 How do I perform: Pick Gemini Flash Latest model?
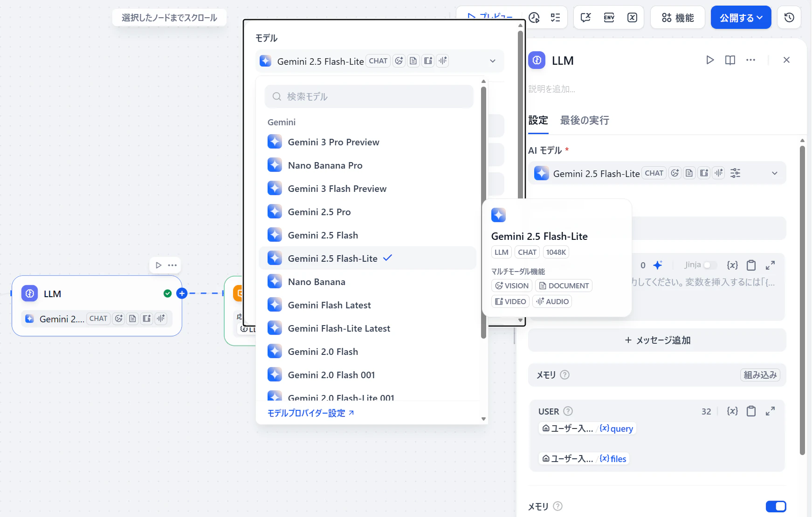coord(367,305)
